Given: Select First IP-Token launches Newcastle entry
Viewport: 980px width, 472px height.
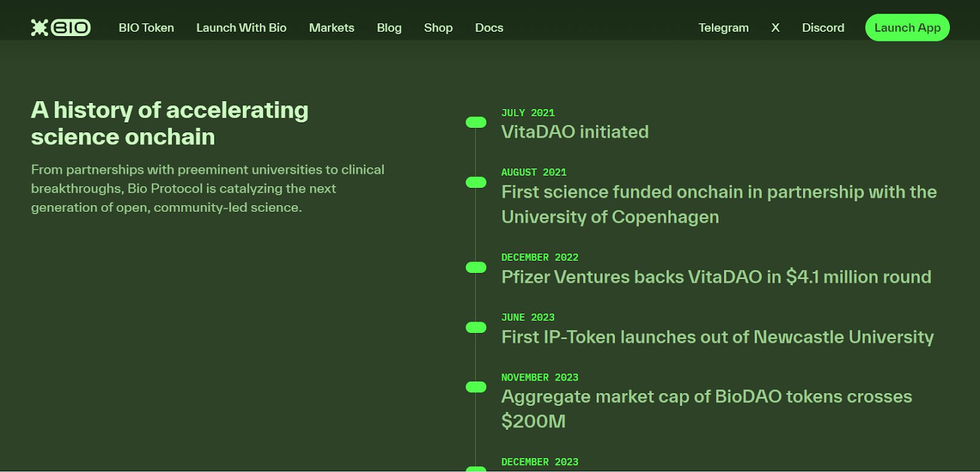Looking at the screenshot, I should (x=717, y=337).
